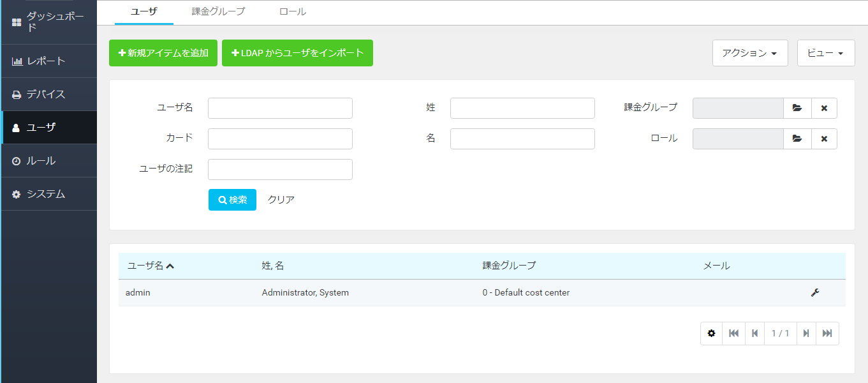Clear 課金グループ with the x icon
Viewport: 868px width, 383px height.
tap(824, 108)
